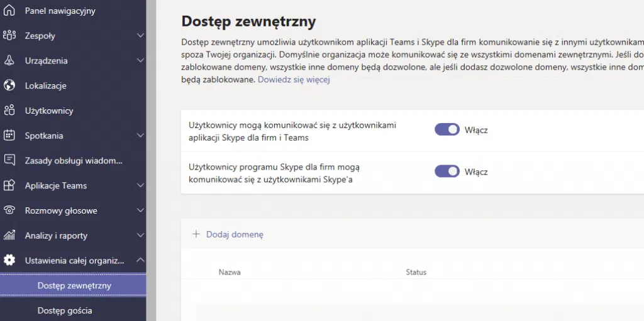Click the Spotkania calendar icon
The height and width of the screenshot is (321, 644).
9,136
